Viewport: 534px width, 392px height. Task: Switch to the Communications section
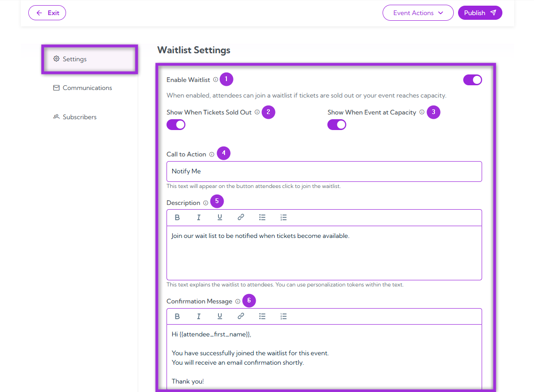pos(88,88)
